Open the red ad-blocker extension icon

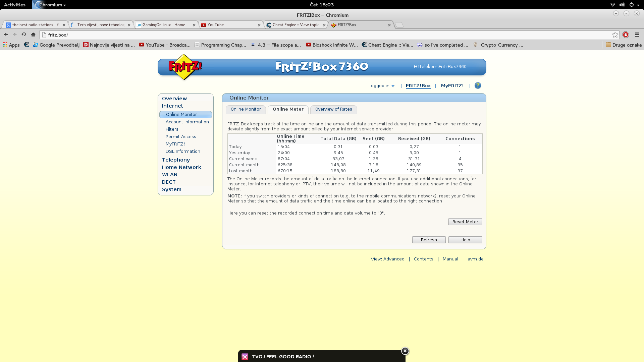(x=626, y=35)
